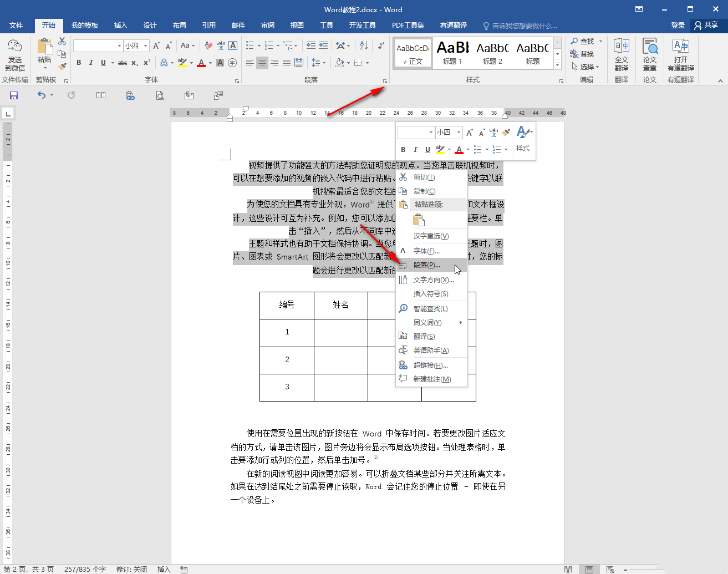Viewport: 728px width, 574px height.
Task: Toggle Align Left in ribbon
Action: [250, 63]
